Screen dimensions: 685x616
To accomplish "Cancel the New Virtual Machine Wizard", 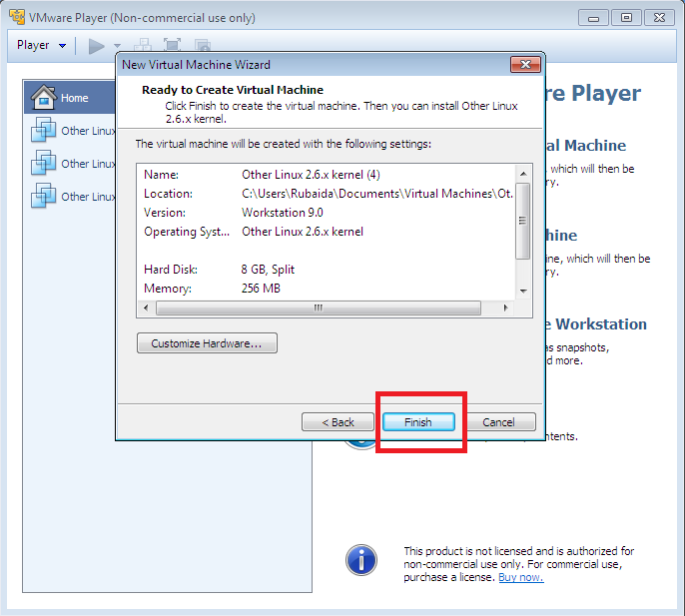I will (x=499, y=422).
